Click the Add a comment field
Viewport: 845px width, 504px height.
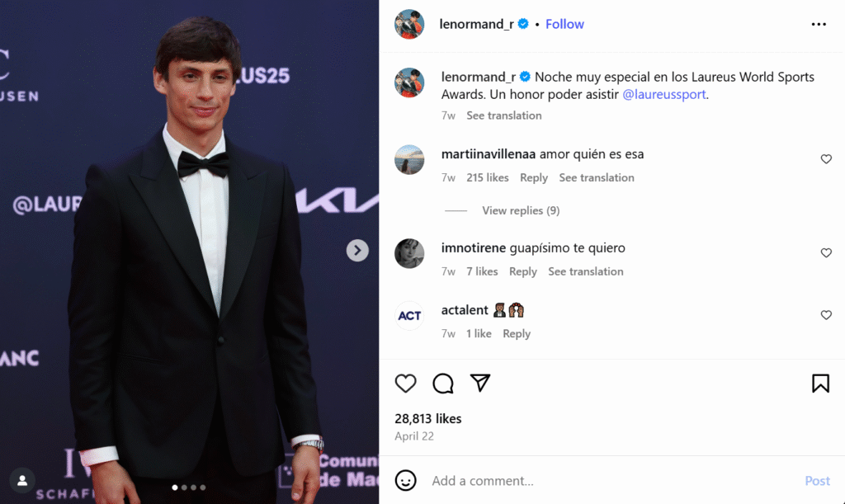pos(611,481)
